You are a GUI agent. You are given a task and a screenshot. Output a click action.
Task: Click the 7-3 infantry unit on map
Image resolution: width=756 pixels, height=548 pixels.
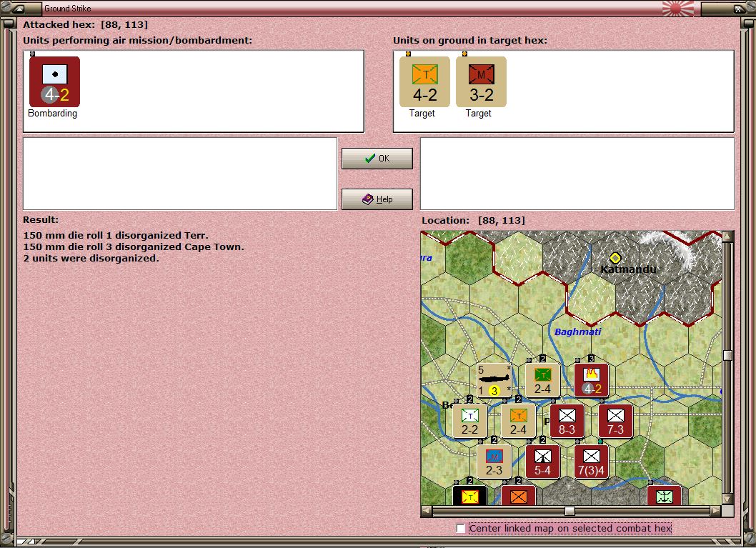(616, 421)
